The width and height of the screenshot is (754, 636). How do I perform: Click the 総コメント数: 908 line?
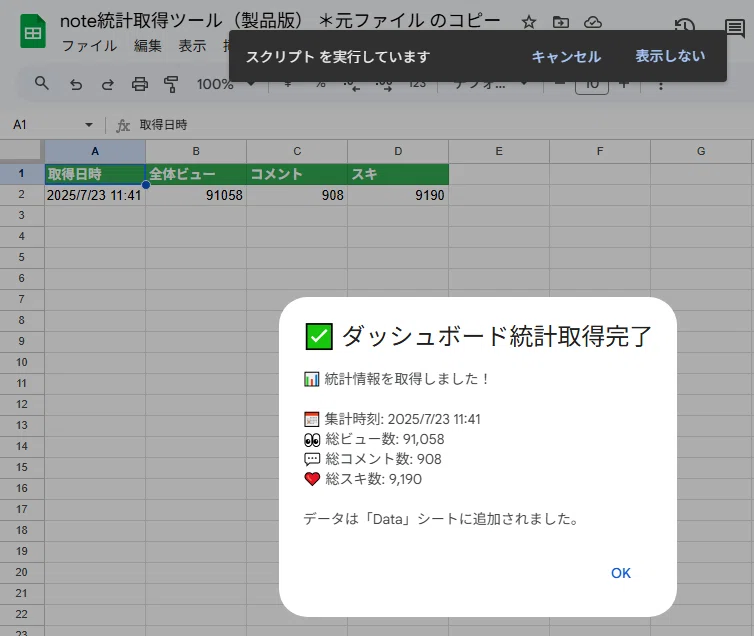tap(373, 459)
